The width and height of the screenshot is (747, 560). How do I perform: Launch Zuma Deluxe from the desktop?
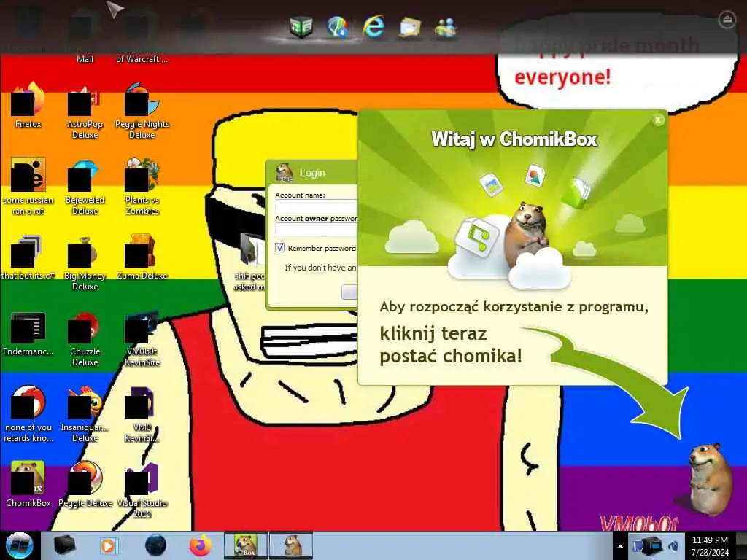[142, 257]
